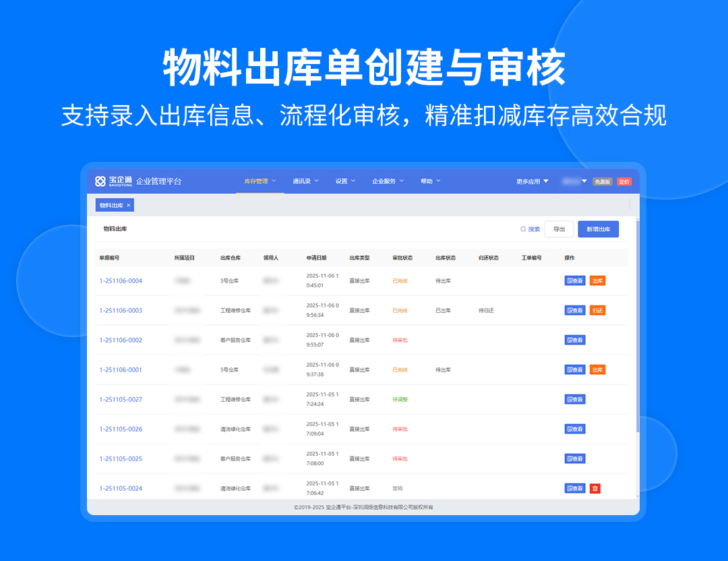Click 待归还 status in row 1-251106-0003
Viewport: 728px width, 561px height.
coord(486,311)
